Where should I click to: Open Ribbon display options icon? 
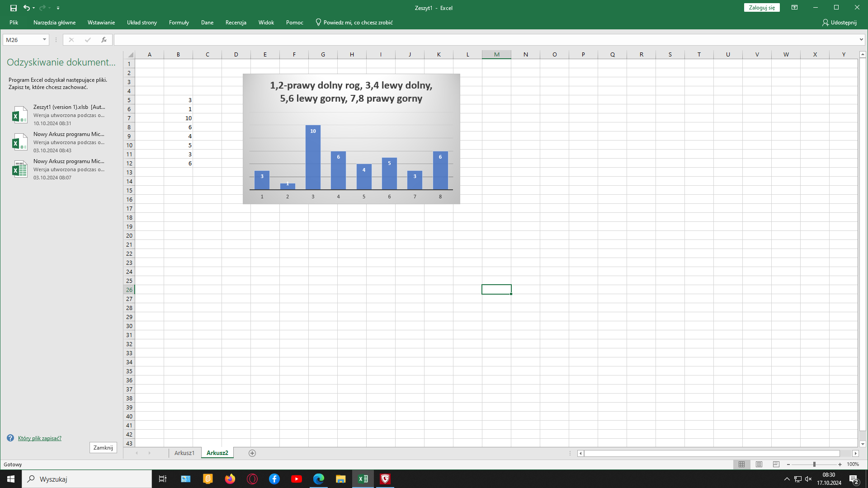794,8
